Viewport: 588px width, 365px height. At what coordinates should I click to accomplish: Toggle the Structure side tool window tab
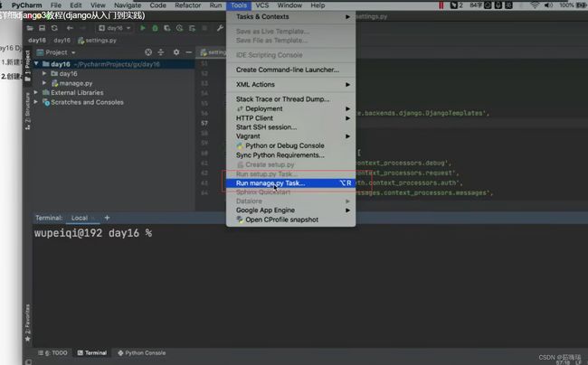tap(27, 111)
